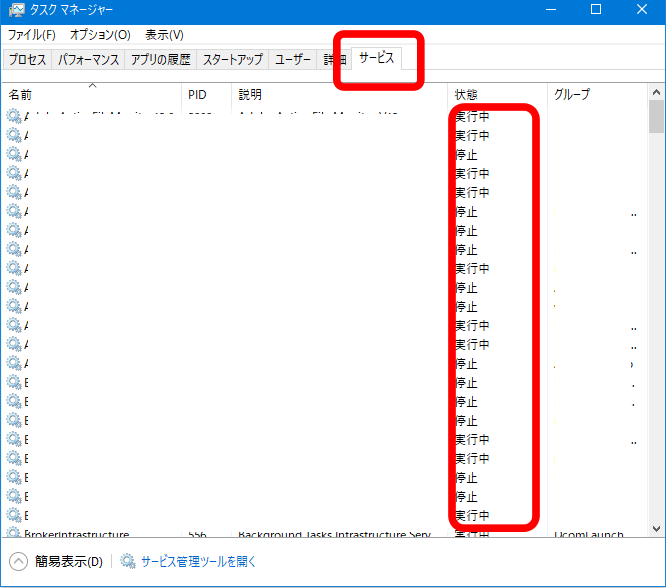Open the オプション(O) menu
The width and height of the screenshot is (666, 588).
click(x=100, y=35)
